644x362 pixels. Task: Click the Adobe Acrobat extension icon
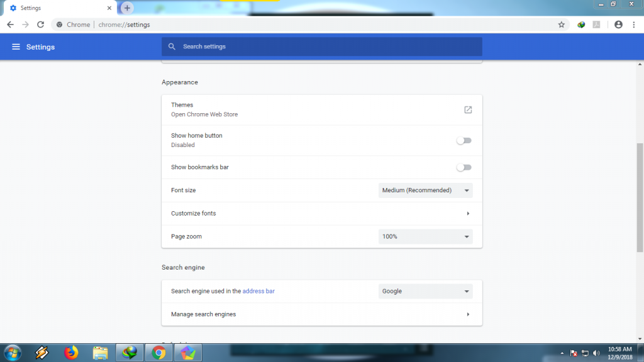(x=596, y=25)
